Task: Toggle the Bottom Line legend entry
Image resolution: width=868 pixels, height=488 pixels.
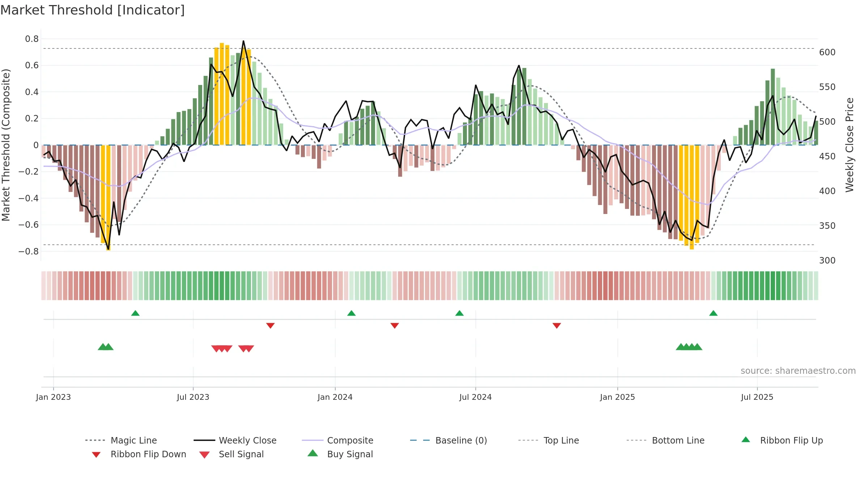Action: point(665,440)
